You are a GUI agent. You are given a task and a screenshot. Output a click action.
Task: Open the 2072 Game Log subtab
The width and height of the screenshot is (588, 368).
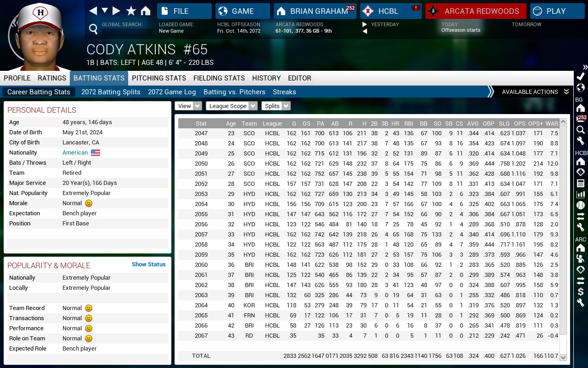click(x=172, y=92)
